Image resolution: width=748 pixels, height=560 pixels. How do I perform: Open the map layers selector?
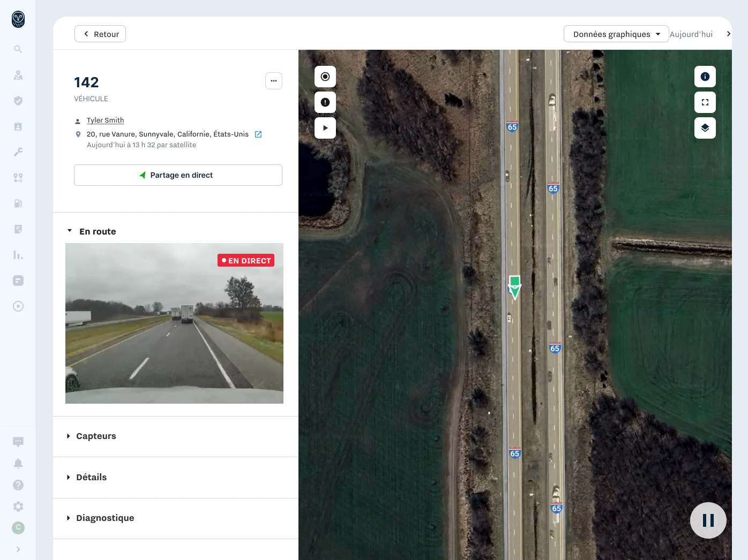tap(705, 128)
